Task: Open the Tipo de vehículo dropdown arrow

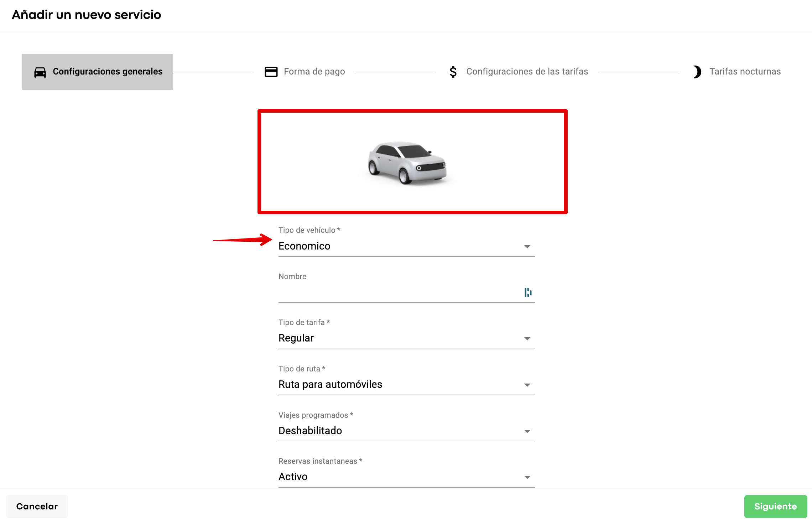Action: [x=527, y=247]
